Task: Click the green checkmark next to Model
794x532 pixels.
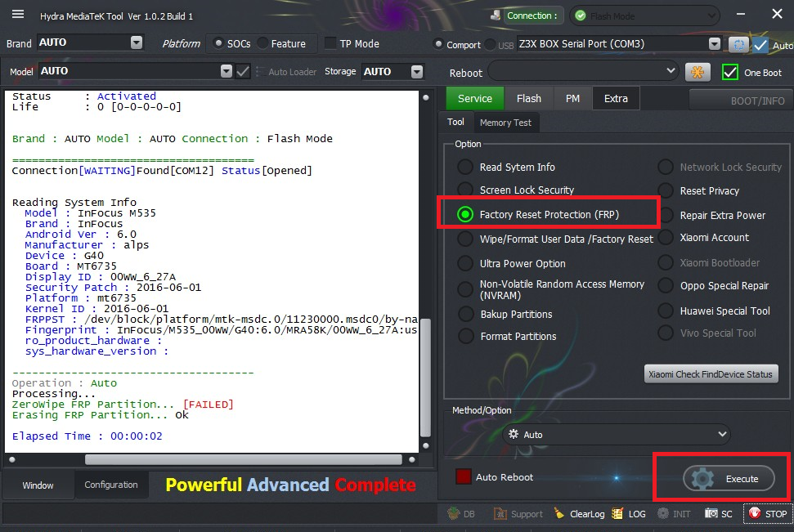Action: tap(243, 71)
